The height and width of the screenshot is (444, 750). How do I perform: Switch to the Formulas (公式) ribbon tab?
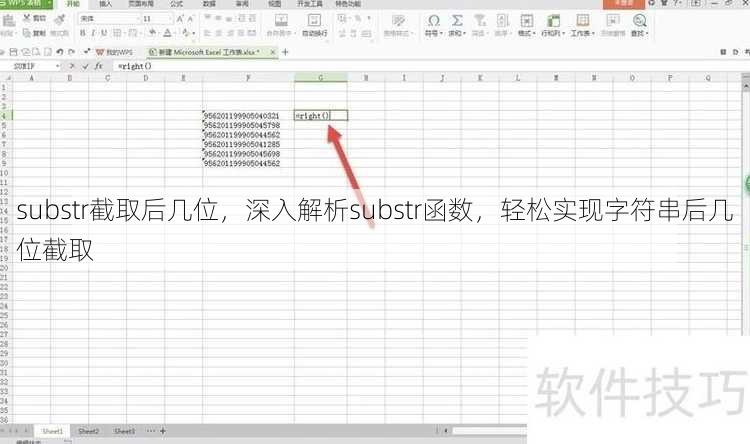tap(176, 4)
